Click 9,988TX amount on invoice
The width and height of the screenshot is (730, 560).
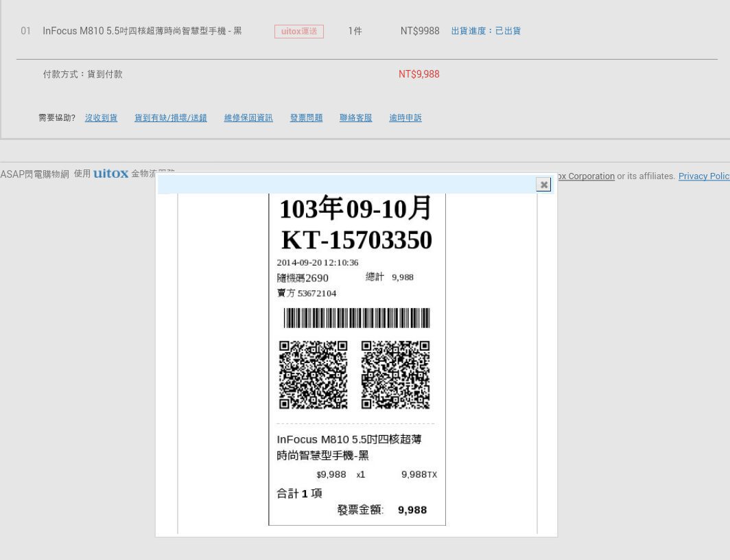click(x=419, y=474)
